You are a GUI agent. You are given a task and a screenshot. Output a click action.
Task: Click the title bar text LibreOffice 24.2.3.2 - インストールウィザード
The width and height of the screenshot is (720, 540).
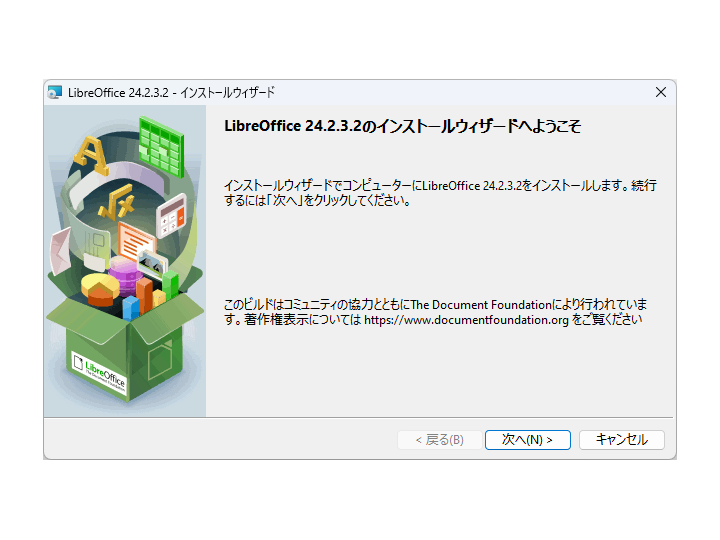[x=171, y=92]
